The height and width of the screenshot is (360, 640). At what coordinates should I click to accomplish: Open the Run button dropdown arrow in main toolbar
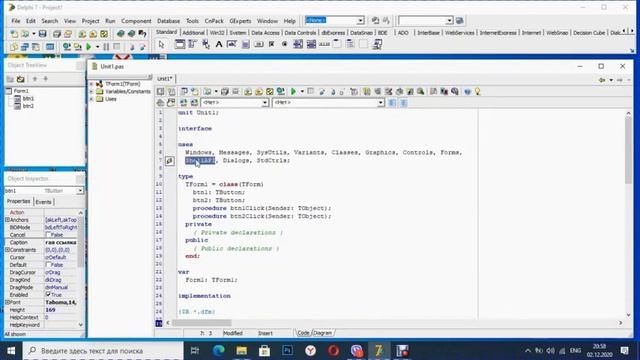[97, 47]
